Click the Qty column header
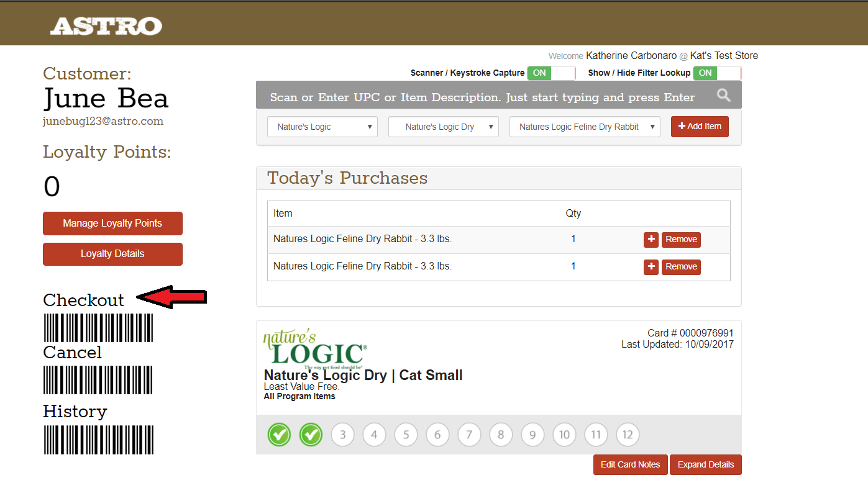The width and height of the screenshot is (868, 488). [573, 213]
